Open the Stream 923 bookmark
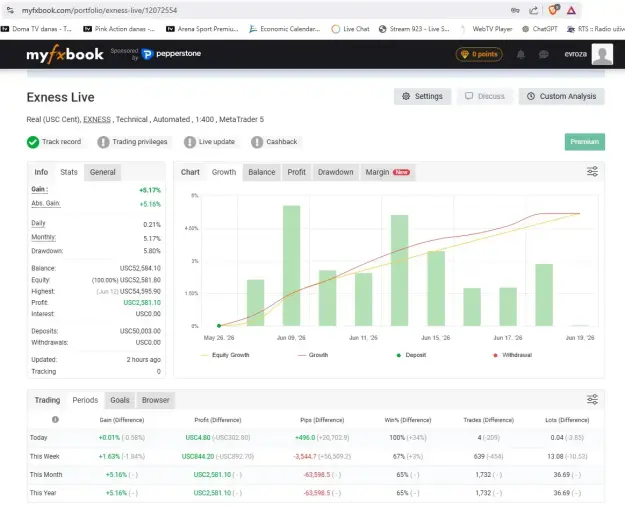Screen dimensions: 625x506 (x=415, y=29)
